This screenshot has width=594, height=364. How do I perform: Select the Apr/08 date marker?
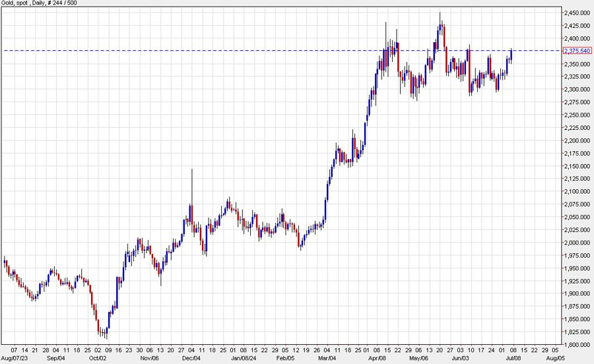(377, 358)
